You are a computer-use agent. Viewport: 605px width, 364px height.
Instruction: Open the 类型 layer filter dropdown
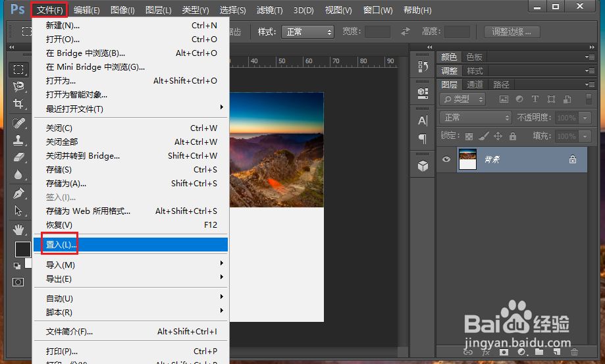[x=462, y=99]
